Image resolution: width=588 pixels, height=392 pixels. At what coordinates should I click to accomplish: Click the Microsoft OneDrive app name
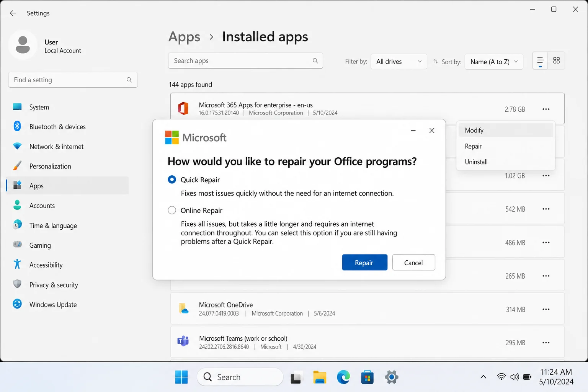pos(226,305)
